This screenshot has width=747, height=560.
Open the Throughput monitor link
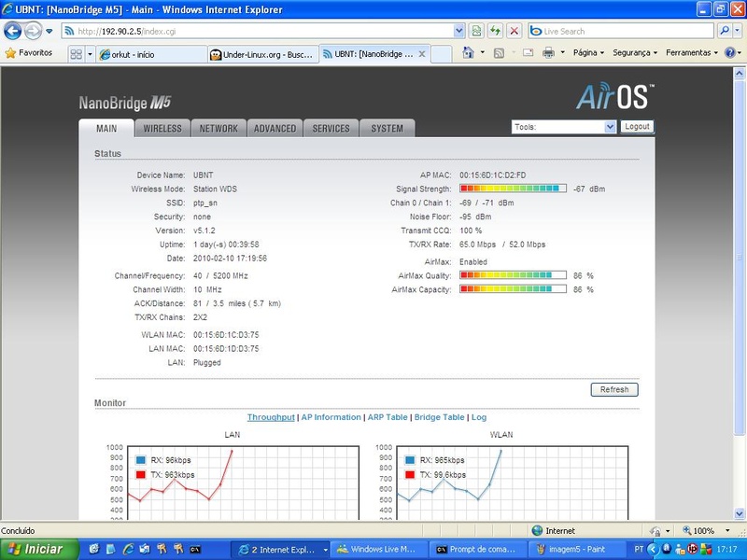(x=271, y=417)
